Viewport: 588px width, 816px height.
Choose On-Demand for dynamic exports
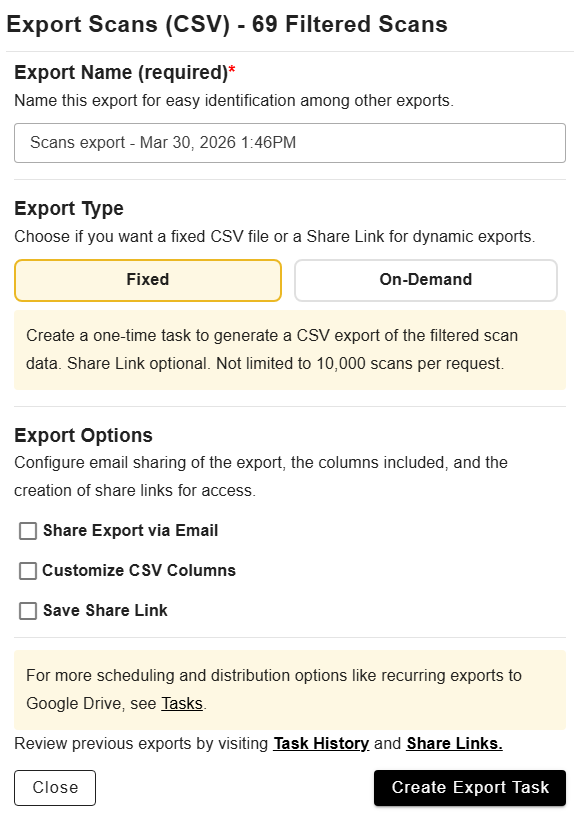tap(425, 280)
